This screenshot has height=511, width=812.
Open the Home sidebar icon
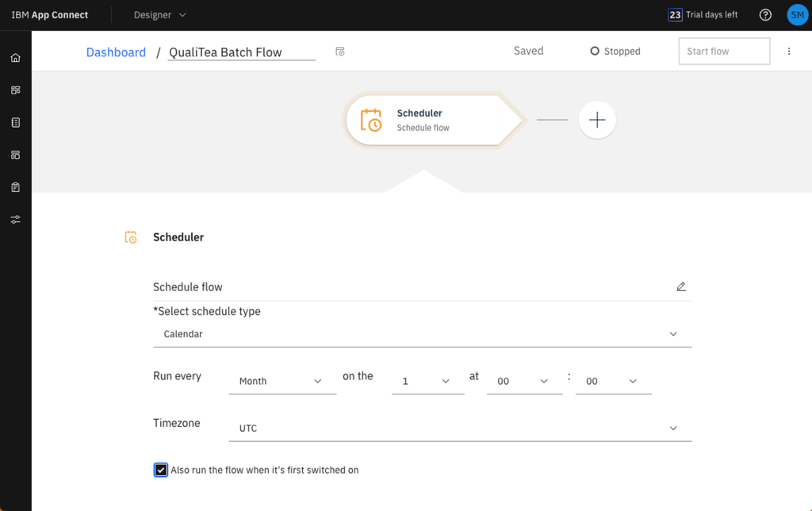[x=14, y=57]
